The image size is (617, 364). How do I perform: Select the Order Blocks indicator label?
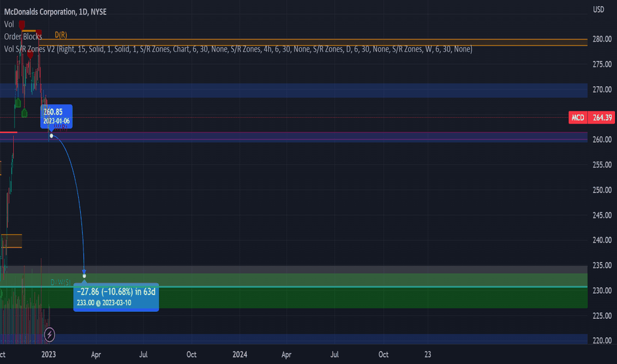coord(23,36)
